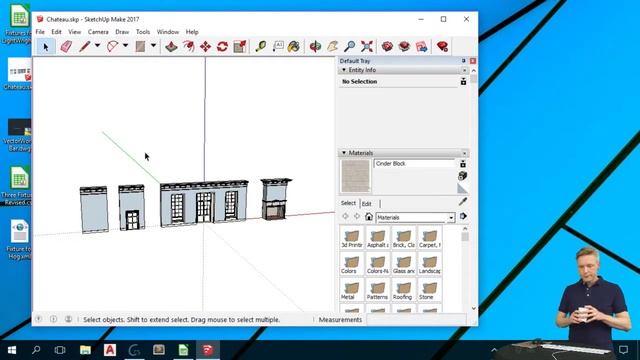Select the Text label tool
Screen dimensions: 640x360
pyautogui.click(x=278, y=47)
